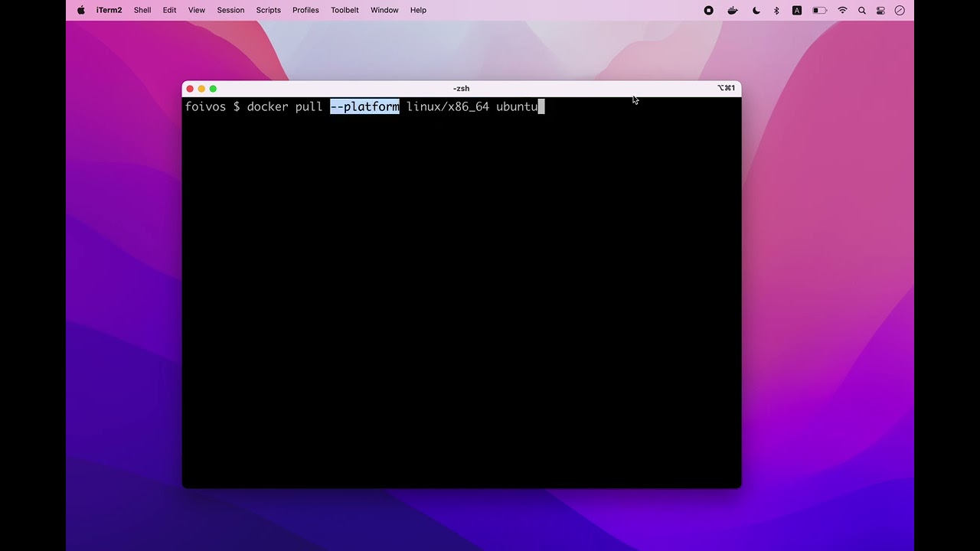Image resolution: width=980 pixels, height=551 pixels.
Task: Open the Shell menu
Action: click(142, 10)
